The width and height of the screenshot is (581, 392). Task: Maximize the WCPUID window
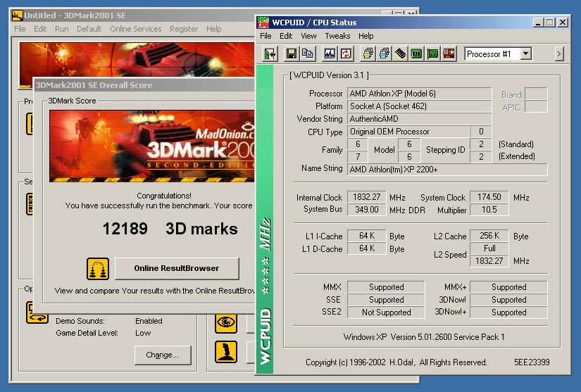pyautogui.click(x=549, y=23)
